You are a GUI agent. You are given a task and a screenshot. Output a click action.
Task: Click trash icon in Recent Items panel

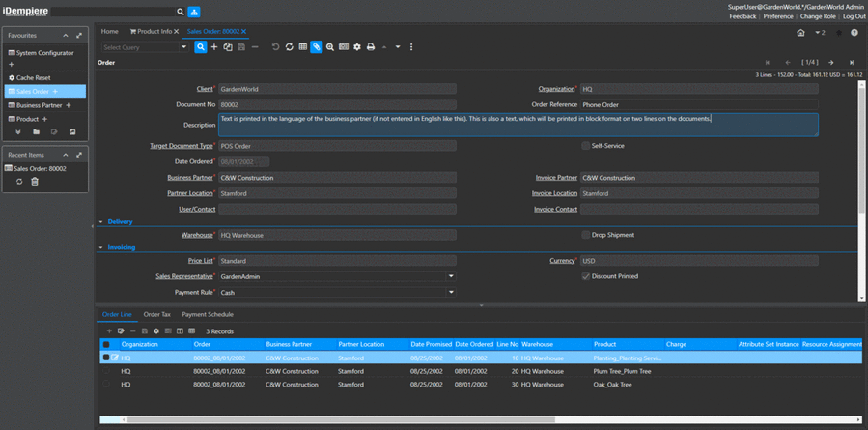point(35,182)
